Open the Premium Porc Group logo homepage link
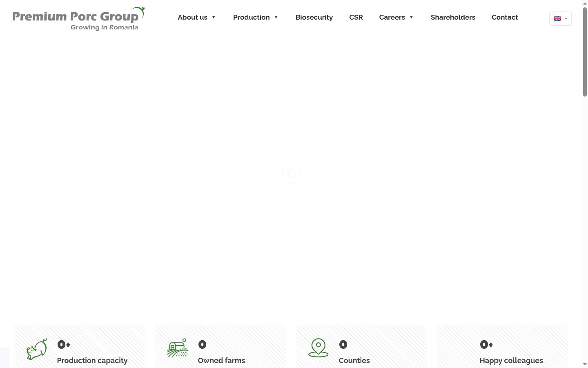Viewport: 588px width, 368px height. [x=78, y=18]
